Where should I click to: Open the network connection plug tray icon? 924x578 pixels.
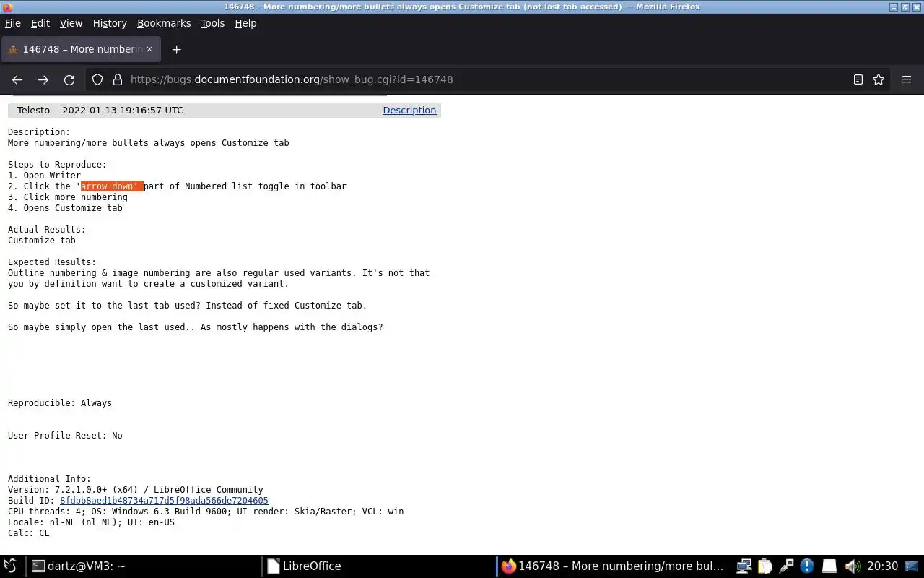786,566
